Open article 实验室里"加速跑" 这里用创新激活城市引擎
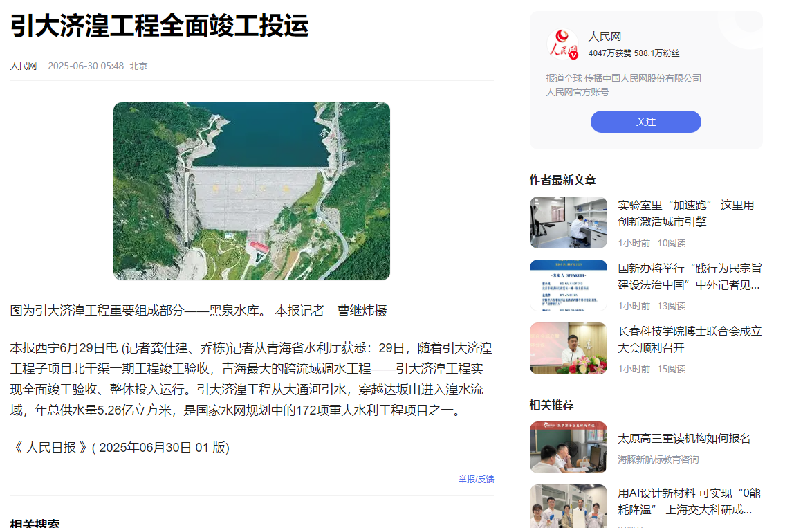Image resolution: width=812 pixels, height=528 pixels. coord(685,213)
